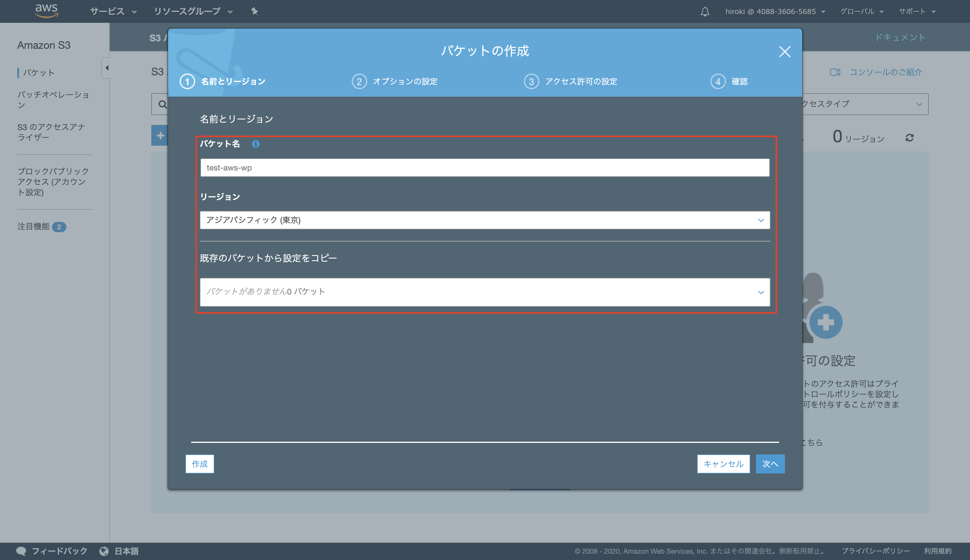970x560 pixels.
Task: Open the notifications bell icon
Action: tap(705, 12)
